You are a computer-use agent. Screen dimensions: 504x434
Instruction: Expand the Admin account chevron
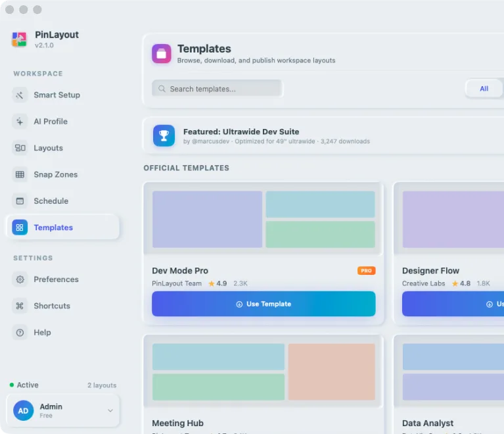(110, 411)
